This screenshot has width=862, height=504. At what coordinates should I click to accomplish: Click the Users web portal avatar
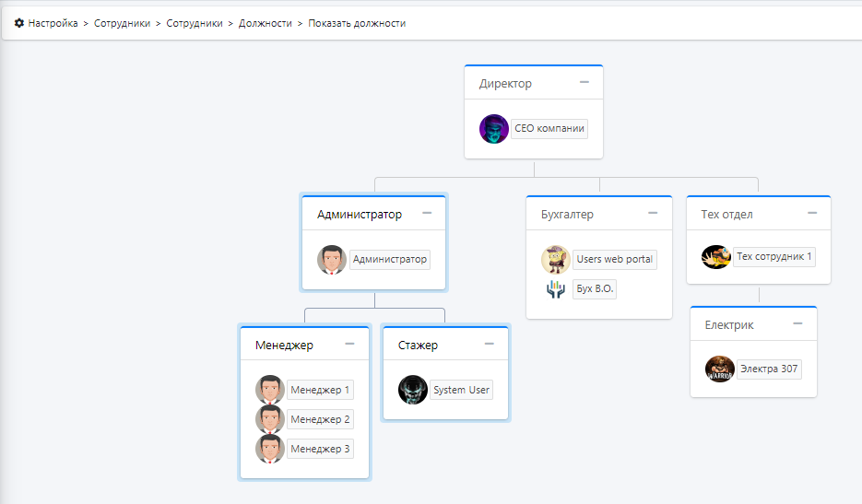click(x=556, y=260)
